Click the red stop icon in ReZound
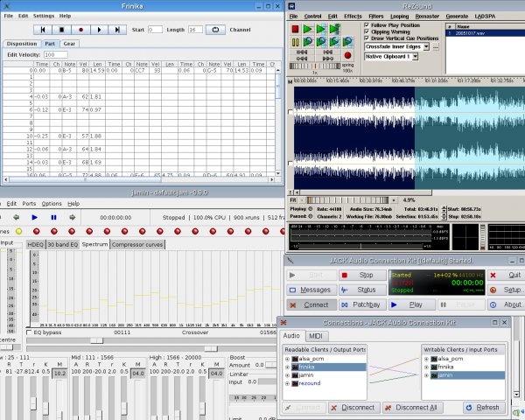Screen dimensions: 525x420 [295, 28]
